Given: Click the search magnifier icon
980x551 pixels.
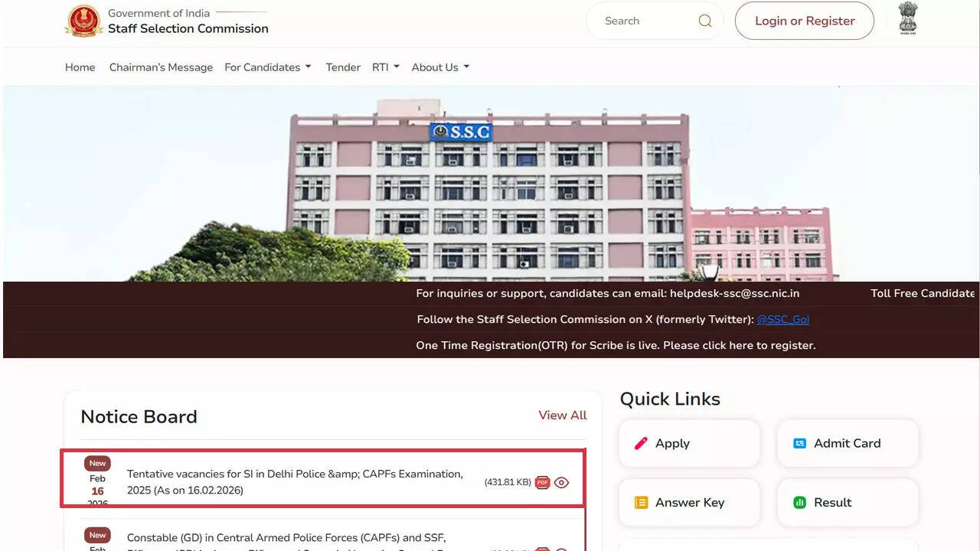Looking at the screenshot, I should coord(704,21).
